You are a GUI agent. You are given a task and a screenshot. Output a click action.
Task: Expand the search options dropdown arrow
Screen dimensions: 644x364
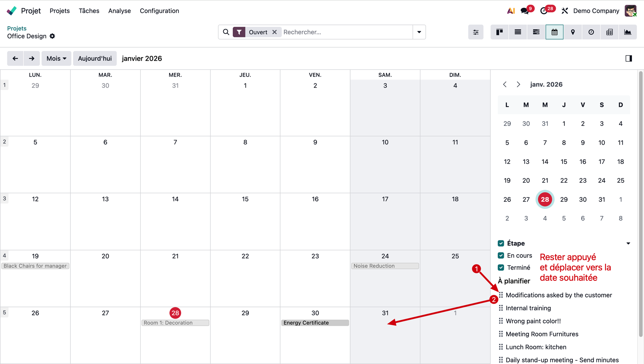[419, 32]
